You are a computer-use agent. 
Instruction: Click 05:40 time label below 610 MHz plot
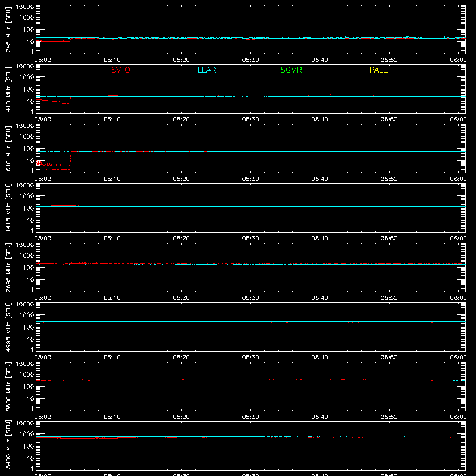(x=320, y=179)
